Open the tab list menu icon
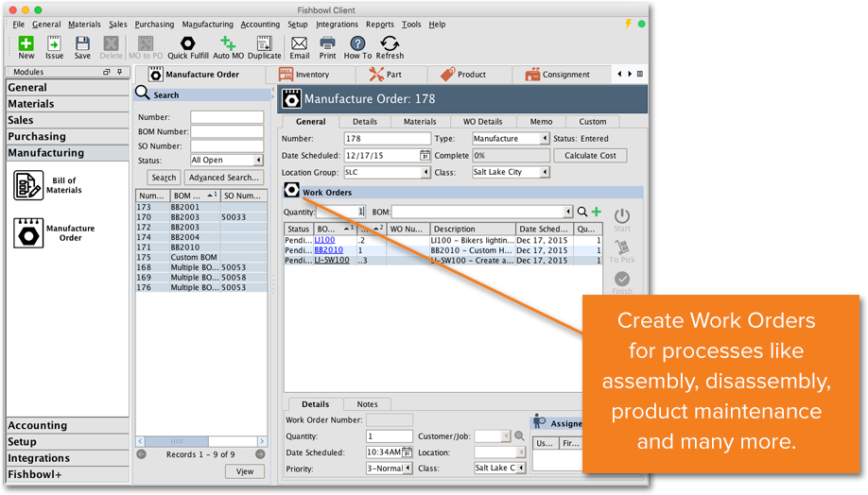The width and height of the screenshot is (868, 495). point(640,74)
